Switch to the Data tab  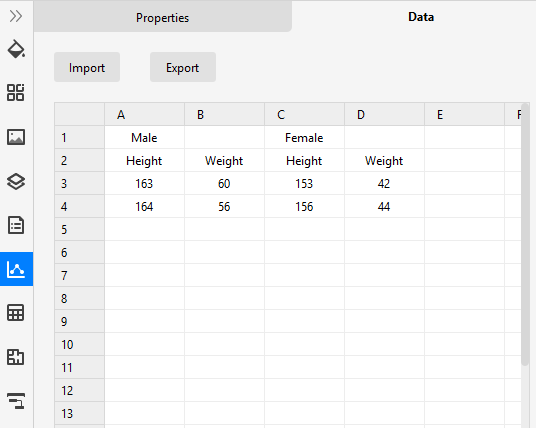[x=421, y=17]
